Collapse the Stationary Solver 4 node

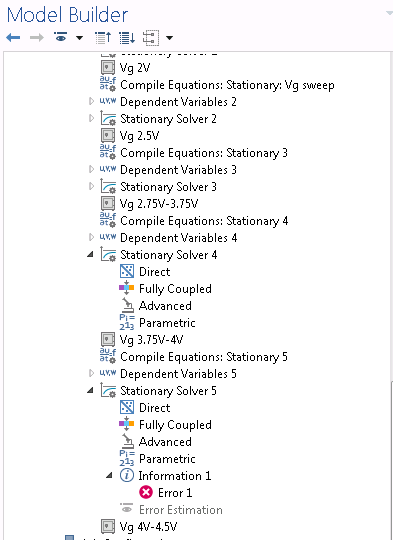click(x=91, y=255)
